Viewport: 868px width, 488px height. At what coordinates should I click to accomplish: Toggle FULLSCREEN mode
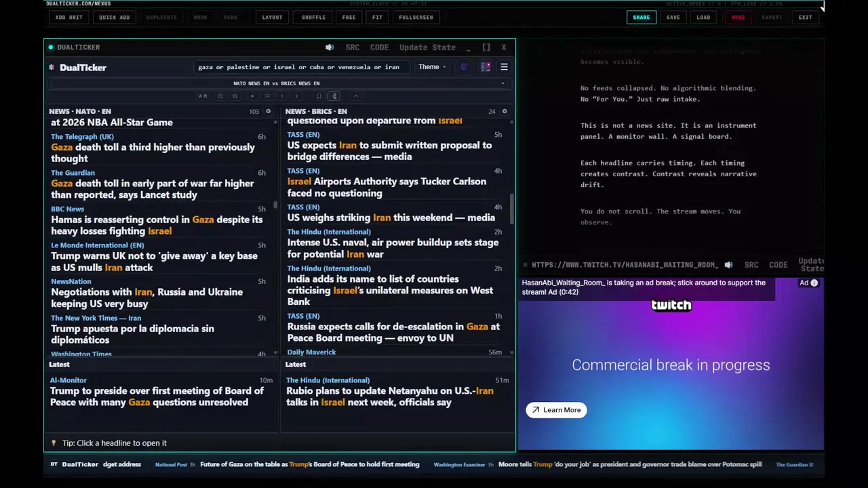pos(416,18)
